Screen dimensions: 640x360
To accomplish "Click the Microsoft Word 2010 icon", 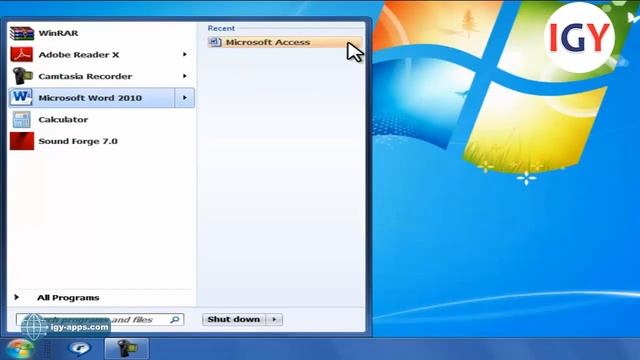I will tap(21, 98).
